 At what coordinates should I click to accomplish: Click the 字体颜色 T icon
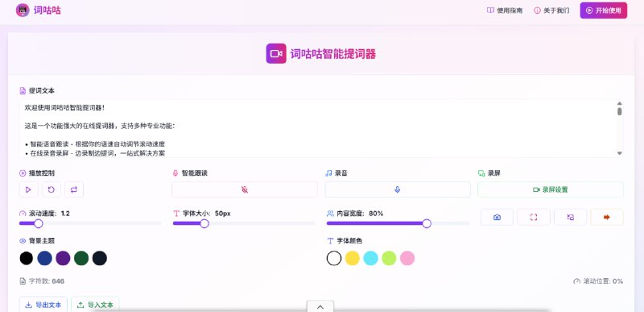coord(330,241)
